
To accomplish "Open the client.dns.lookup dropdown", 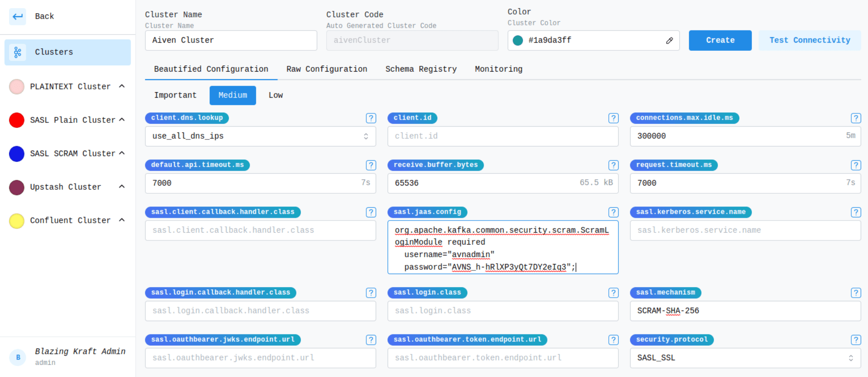I will click(x=261, y=136).
